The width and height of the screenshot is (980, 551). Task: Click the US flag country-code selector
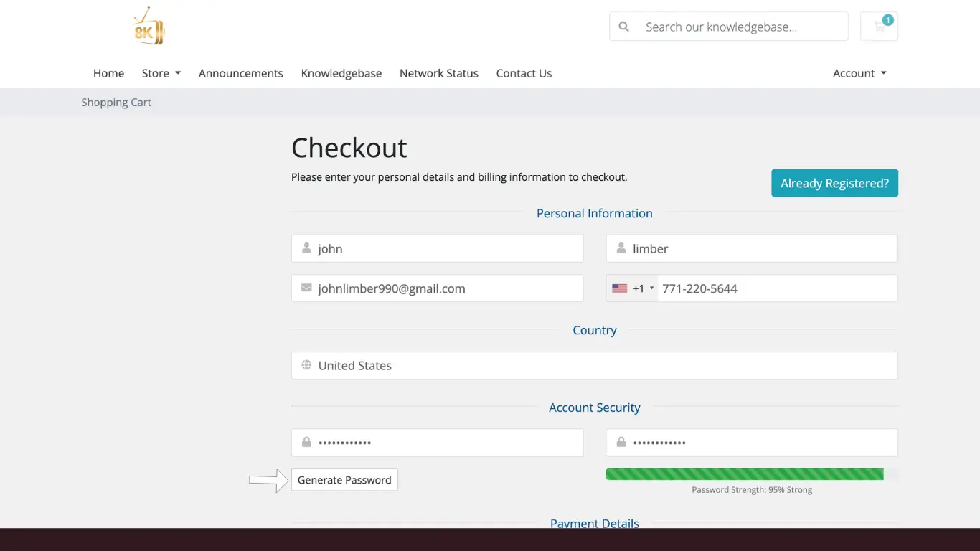[x=632, y=288]
